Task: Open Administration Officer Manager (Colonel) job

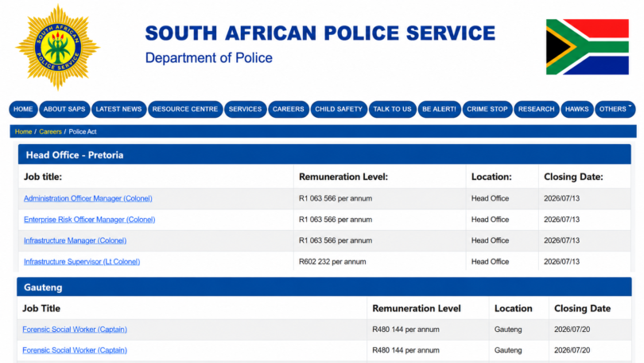Action: point(88,198)
